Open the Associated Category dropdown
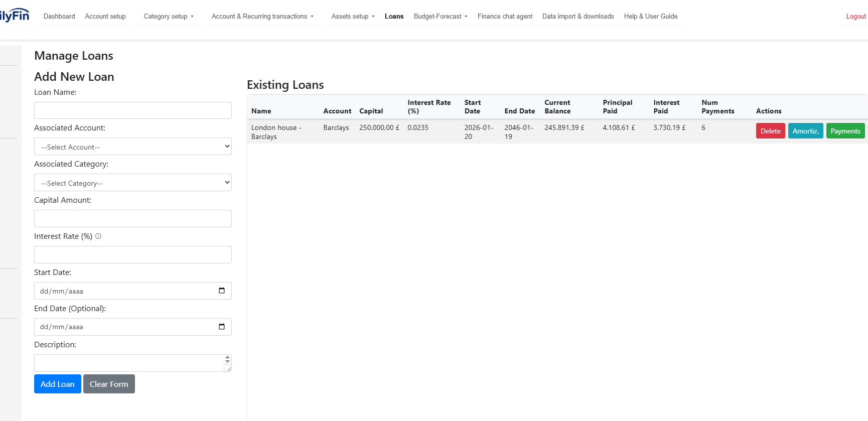The height and width of the screenshot is (421, 868). [x=133, y=183]
